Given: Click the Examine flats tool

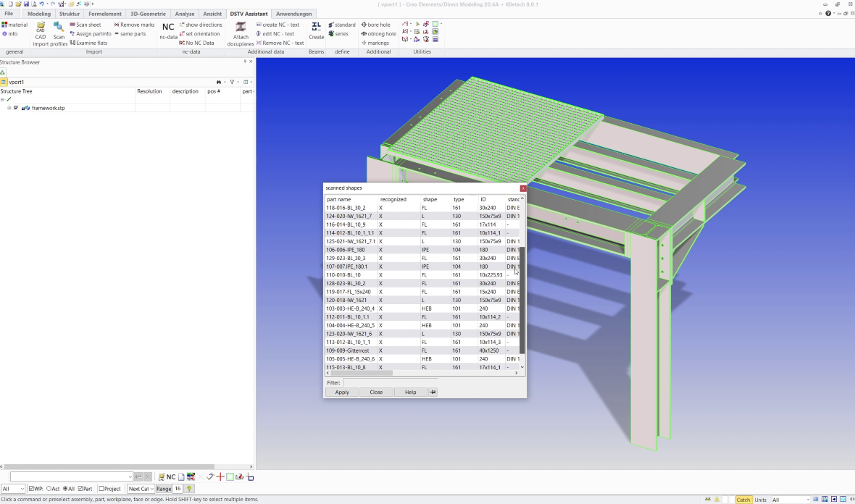Looking at the screenshot, I should [88, 43].
